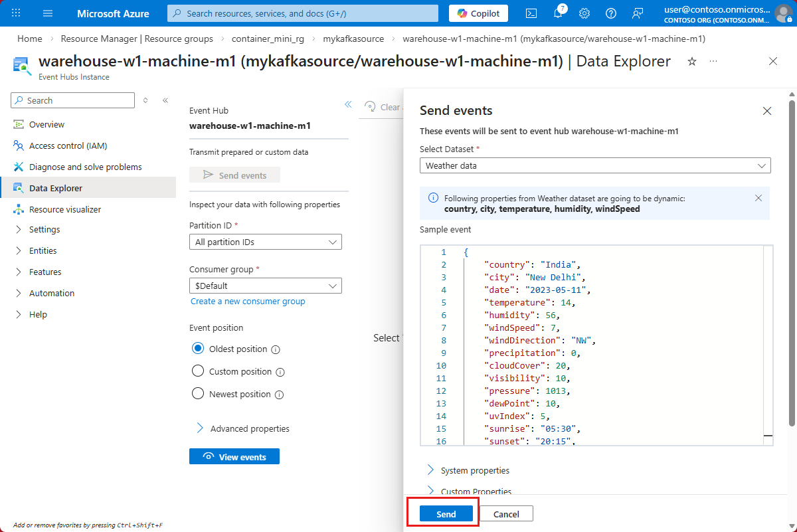
Task: Close the Send events panel
Action: (767, 111)
